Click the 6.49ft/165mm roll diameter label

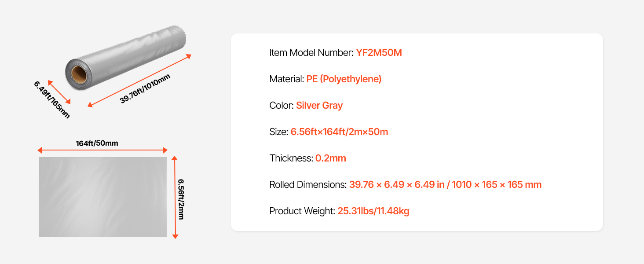[52, 100]
